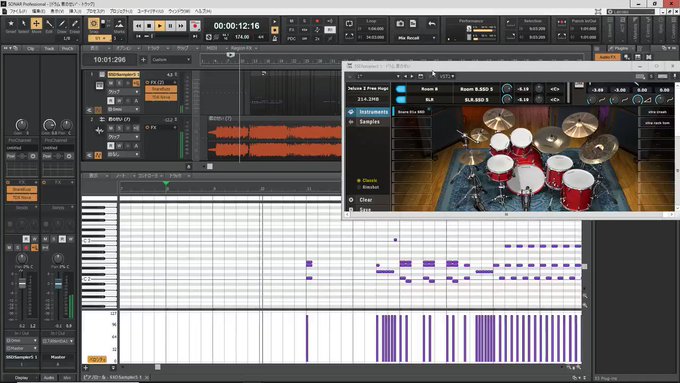Pause the transport

170,26
